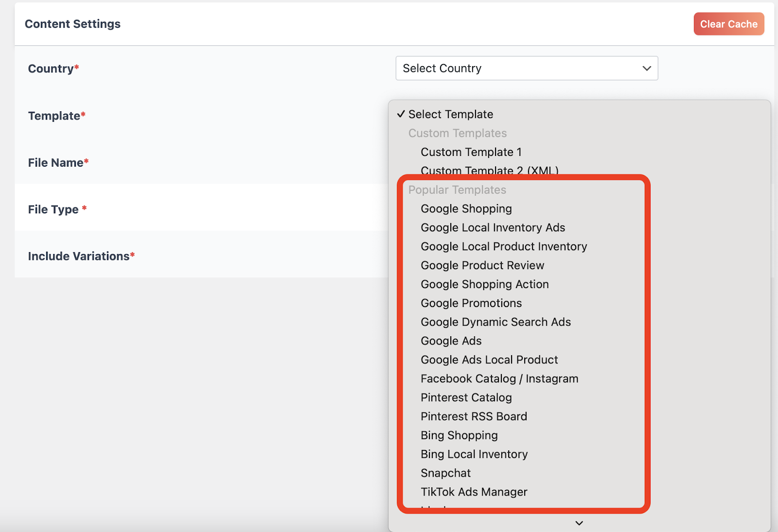Click the Content Settings heading
Image resolution: width=778 pixels, height=532 pixels.
click(x=72, y=24)
